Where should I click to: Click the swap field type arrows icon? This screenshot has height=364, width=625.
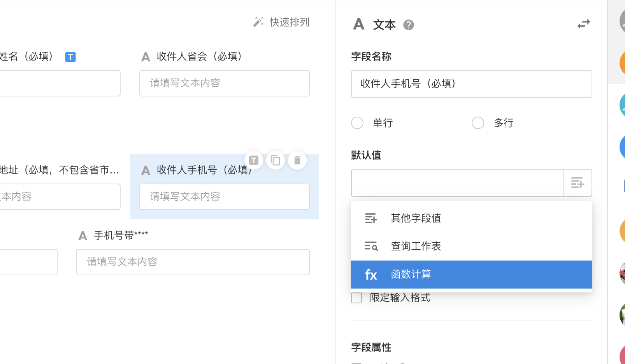[x=583, y=24]
